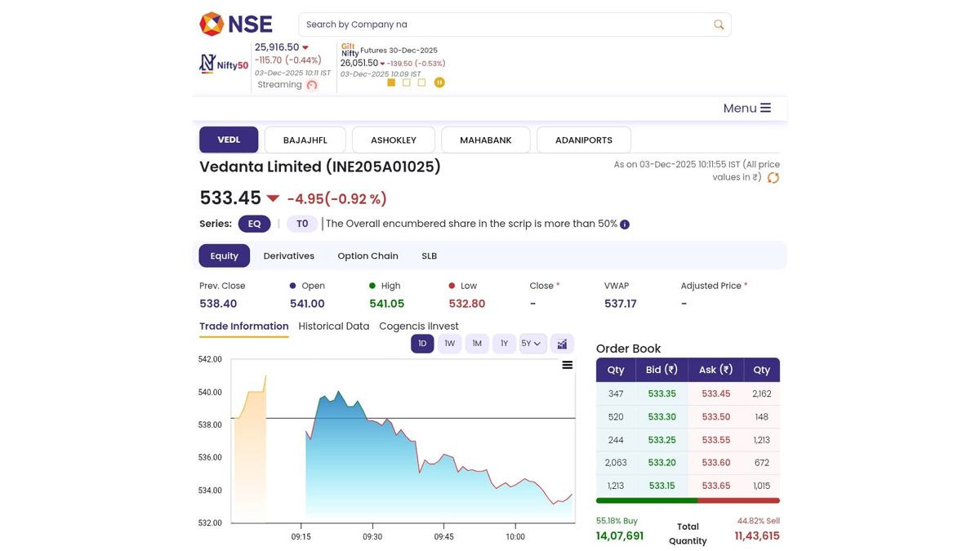Open the advanced chart icon button
This screenshot has width=980, height=551.
coord(562,344)
